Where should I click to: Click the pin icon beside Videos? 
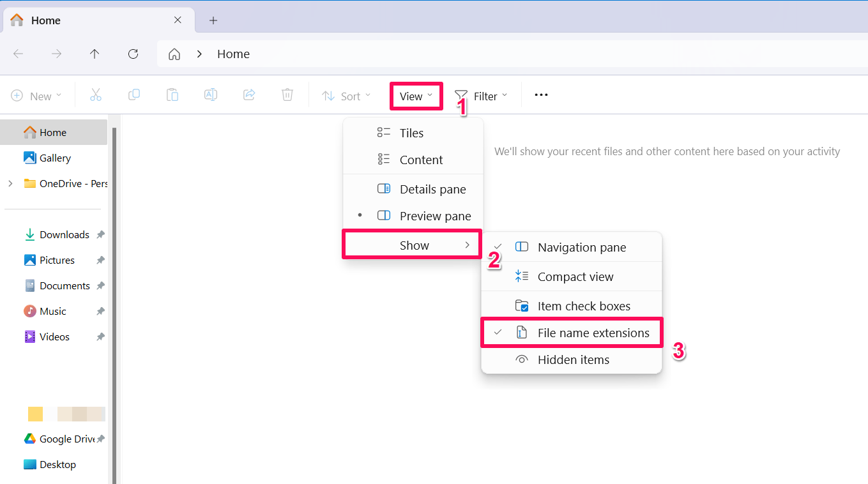[x=100, y=337]
